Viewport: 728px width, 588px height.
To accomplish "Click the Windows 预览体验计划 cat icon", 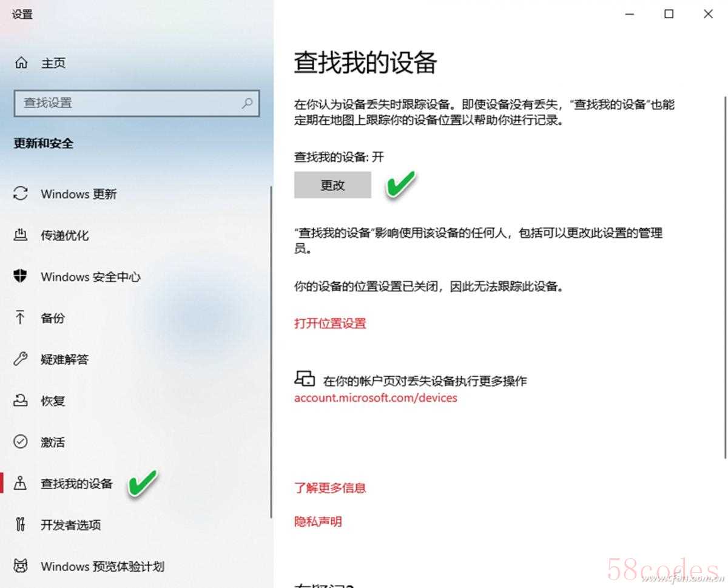I will pyautogui.click(x=21, y=566).
